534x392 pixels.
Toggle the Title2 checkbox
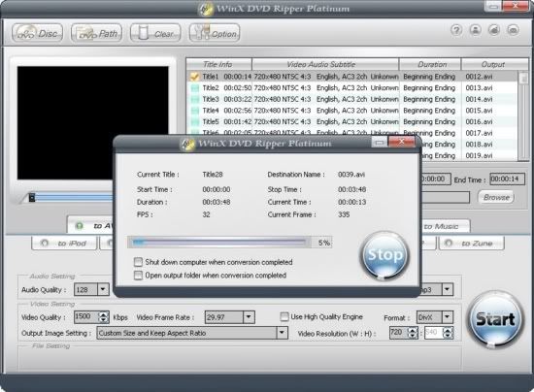(x=195, y=88)
